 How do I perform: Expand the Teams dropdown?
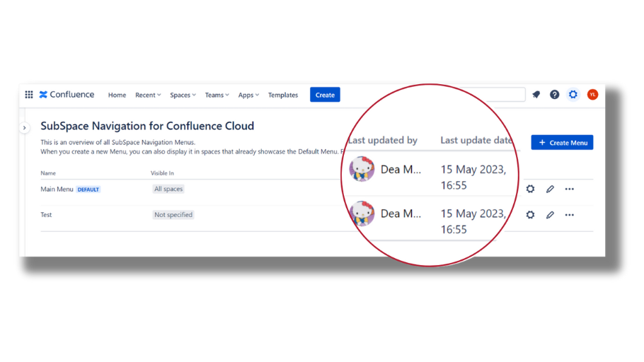(217, 95)
